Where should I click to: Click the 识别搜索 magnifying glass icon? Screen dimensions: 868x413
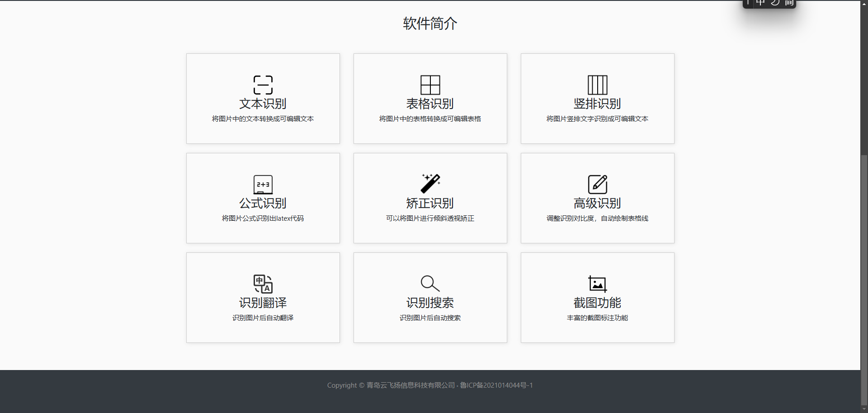430,284
